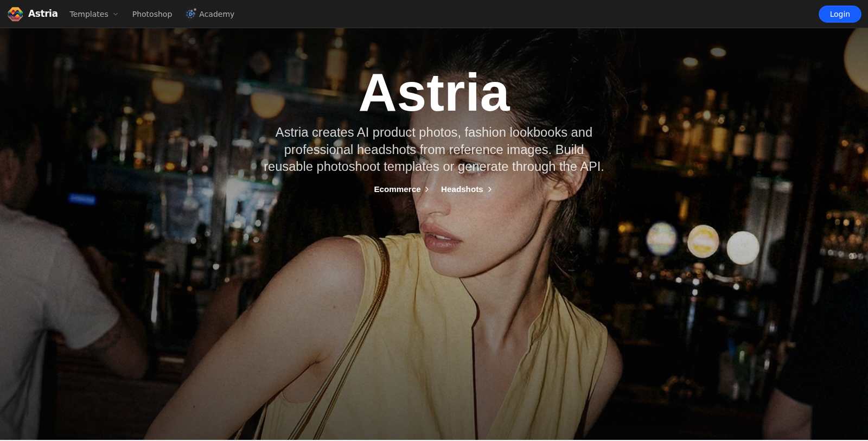868x441 pixels.
Task: Click the chevron next to Headshots
Action: pos(490,189)
